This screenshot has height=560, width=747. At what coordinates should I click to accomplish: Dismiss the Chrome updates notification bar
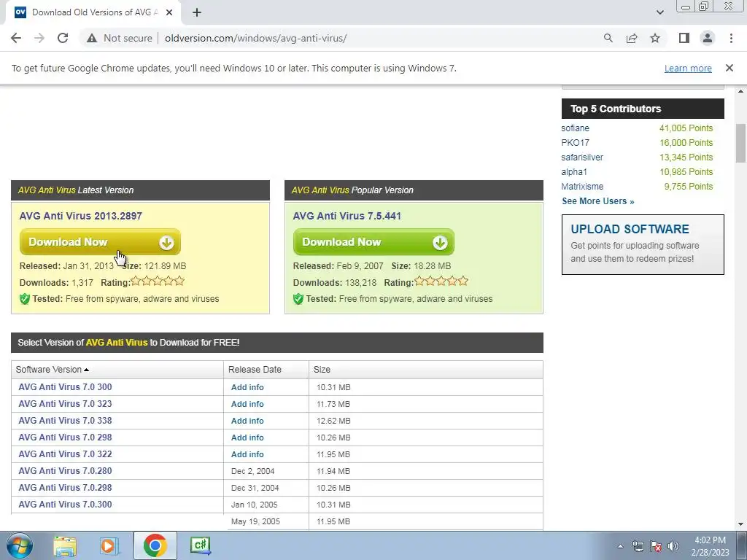(x=729, y=68)
